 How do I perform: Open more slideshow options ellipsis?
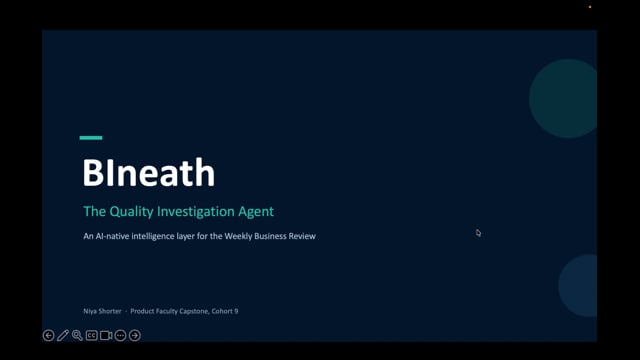click(x=120, y=336)
